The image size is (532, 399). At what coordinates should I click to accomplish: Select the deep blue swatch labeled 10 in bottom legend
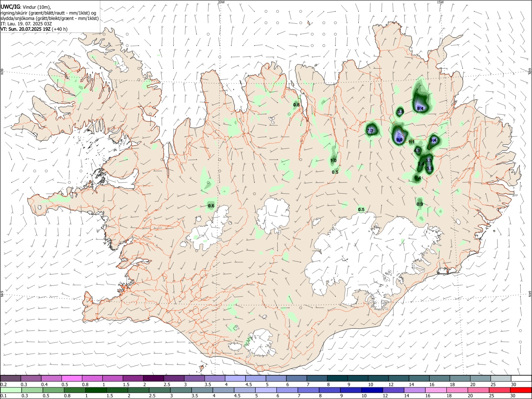coord(372,390)
